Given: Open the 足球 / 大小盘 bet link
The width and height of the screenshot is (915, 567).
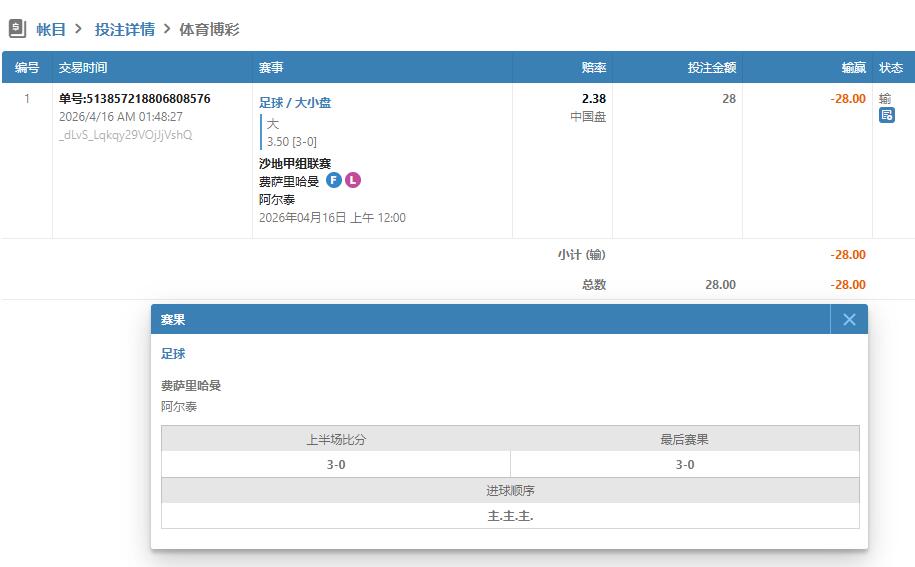Looking at the screenshot, I should click(x=295, y=102).
